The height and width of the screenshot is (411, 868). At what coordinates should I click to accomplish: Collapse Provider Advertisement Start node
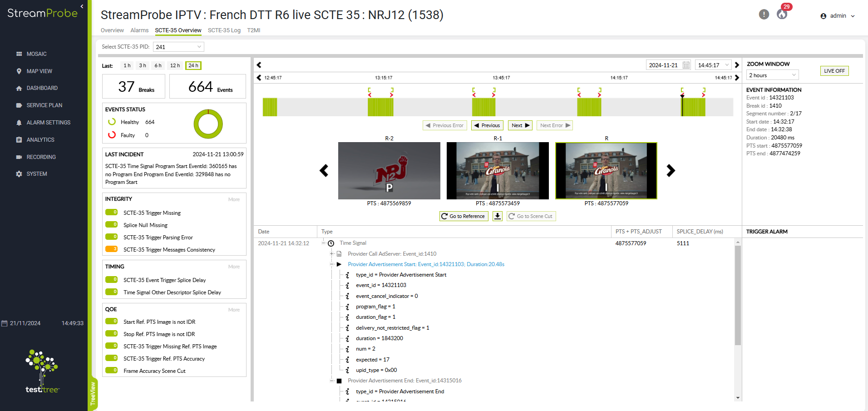pos(332,264)
